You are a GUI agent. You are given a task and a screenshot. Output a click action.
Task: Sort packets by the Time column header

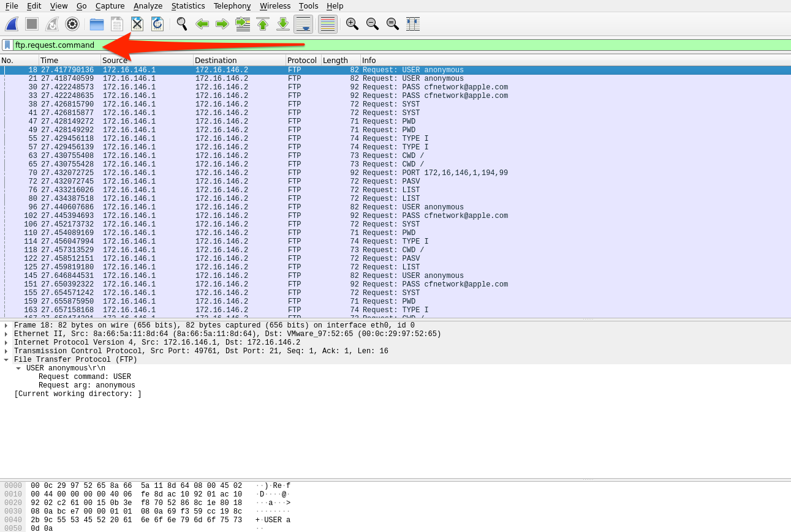click(x=50, y=60)
